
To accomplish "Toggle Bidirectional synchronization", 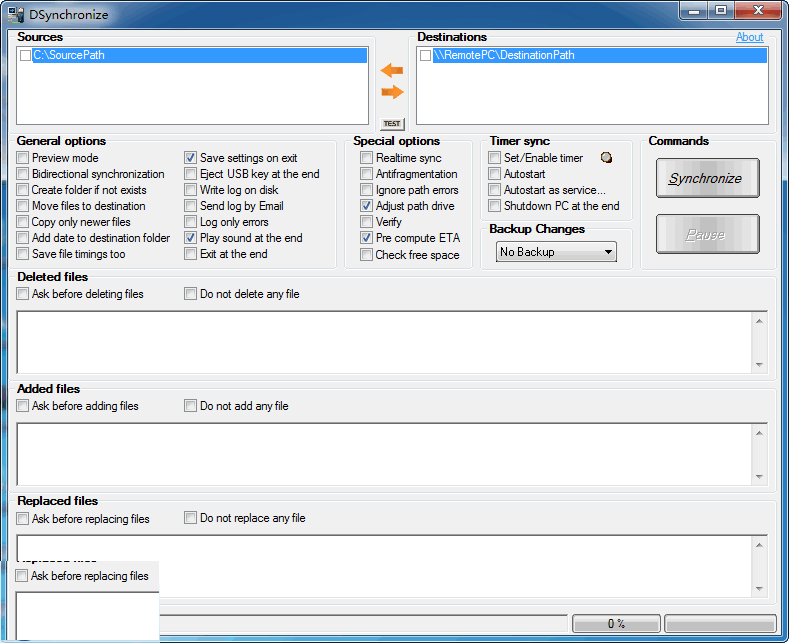I will [23, 174].
